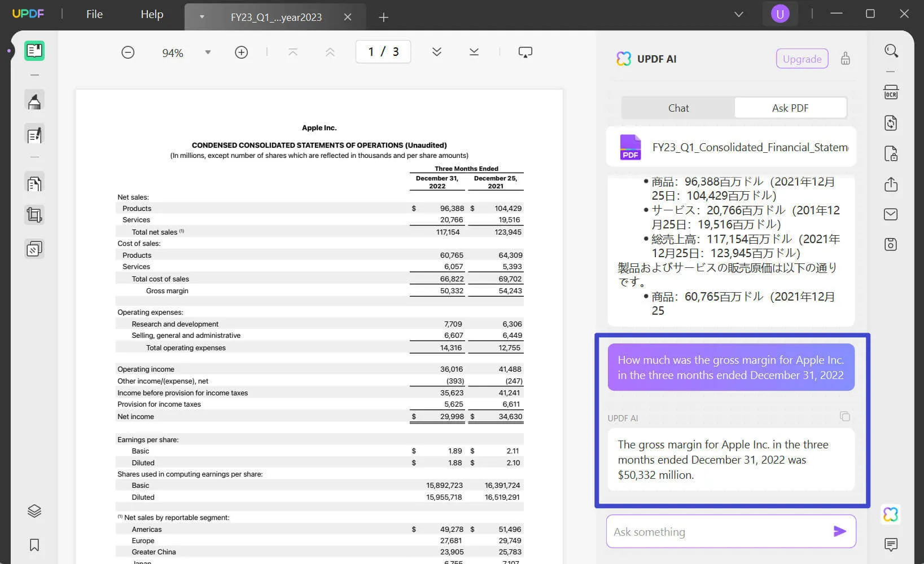The height and width of the screenshot is (564, 924).
Task: Expand the zoom level dropdown
Action: [208, 52]
